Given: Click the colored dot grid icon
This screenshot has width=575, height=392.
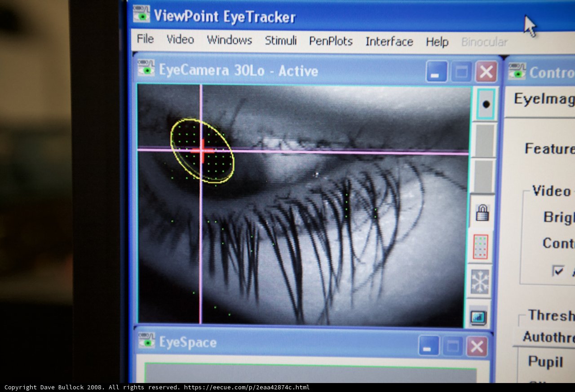Looking at the screenshot, I should pyautogui.click(x=481, y=247).
